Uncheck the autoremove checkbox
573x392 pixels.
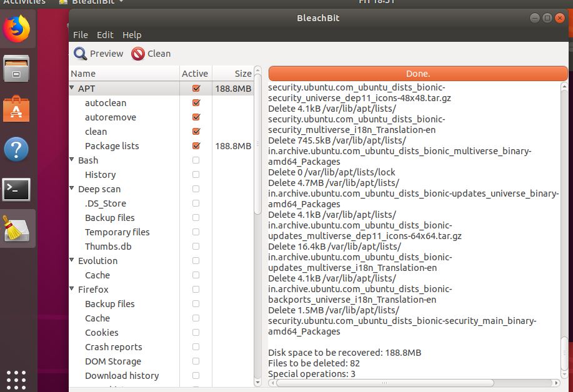click(x=196, y=117)
